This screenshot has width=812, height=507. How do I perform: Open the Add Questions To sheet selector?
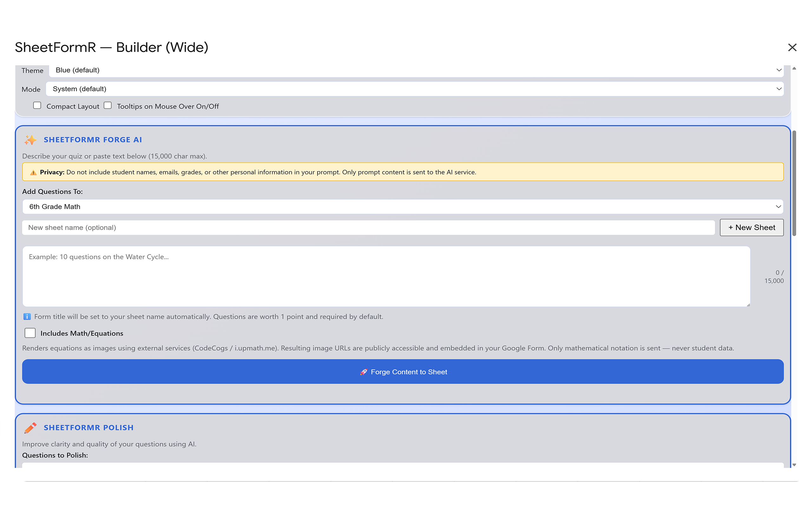click(403, 207)
